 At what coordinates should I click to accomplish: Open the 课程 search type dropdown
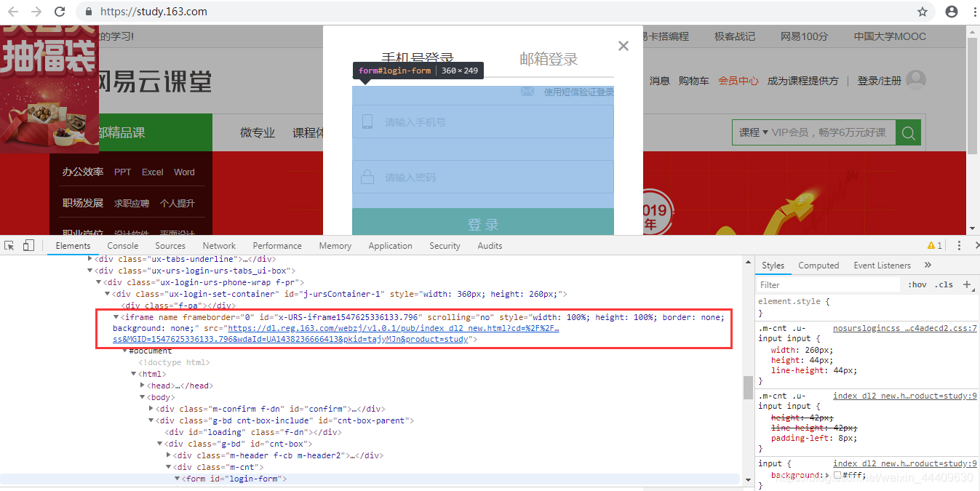click(754, 132)
